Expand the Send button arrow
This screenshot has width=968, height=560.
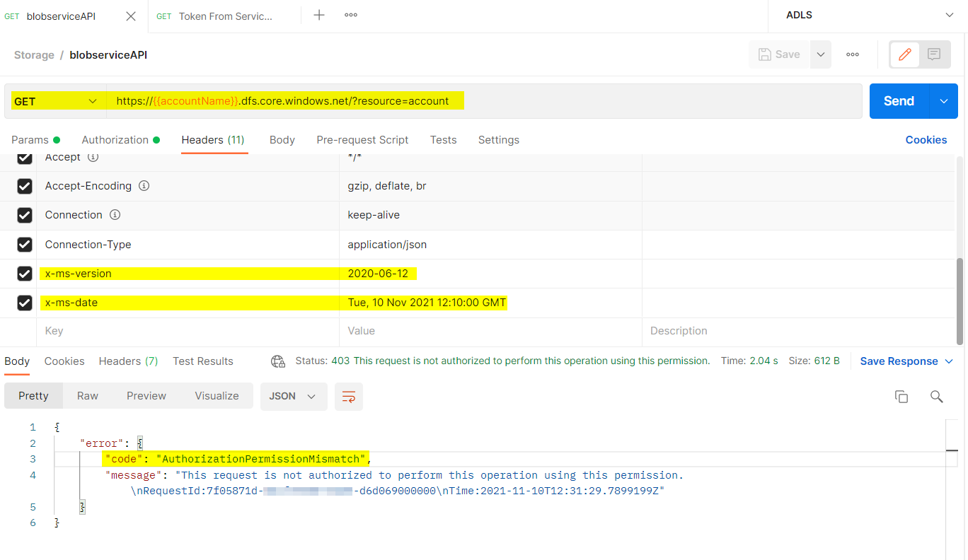point(944,101)
